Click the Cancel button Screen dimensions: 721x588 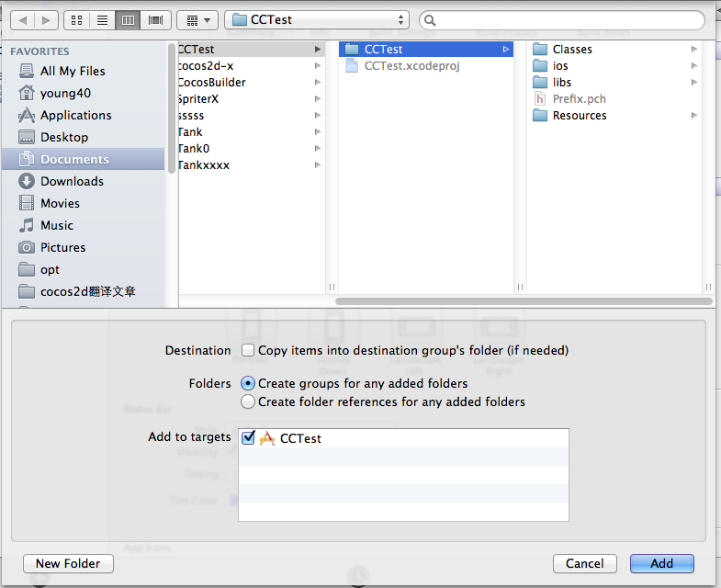(584, 563)
